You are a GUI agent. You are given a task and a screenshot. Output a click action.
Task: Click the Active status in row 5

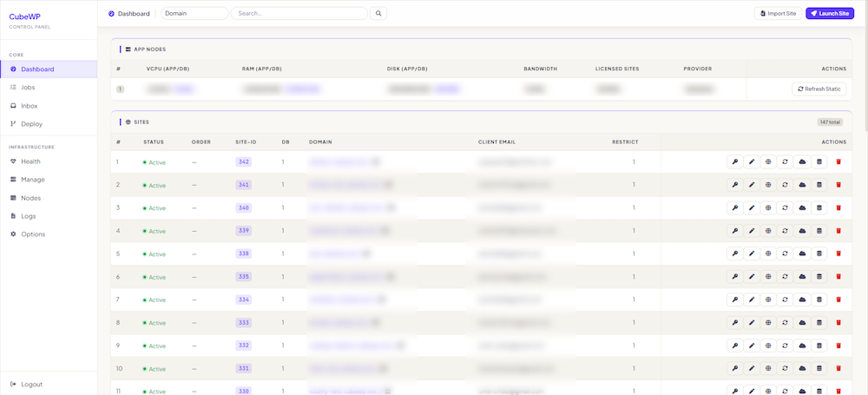click(x=155, y=253)
